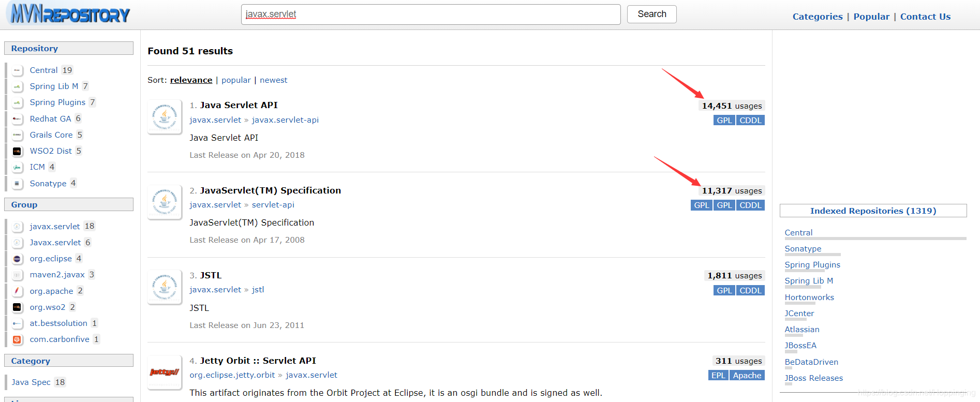The height and width of the screenshot is (402, 980).
Task: Filter by com.carbonfive group
Action: point(60,339)
